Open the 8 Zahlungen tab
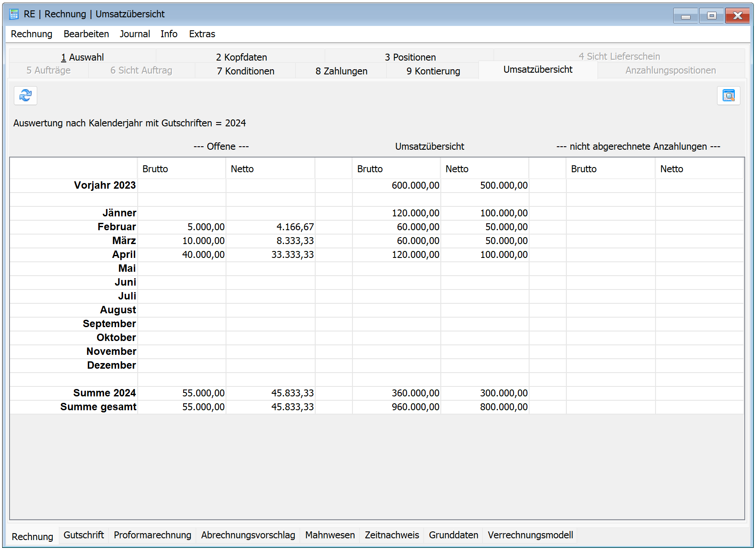756x550 pixels. 341,71
